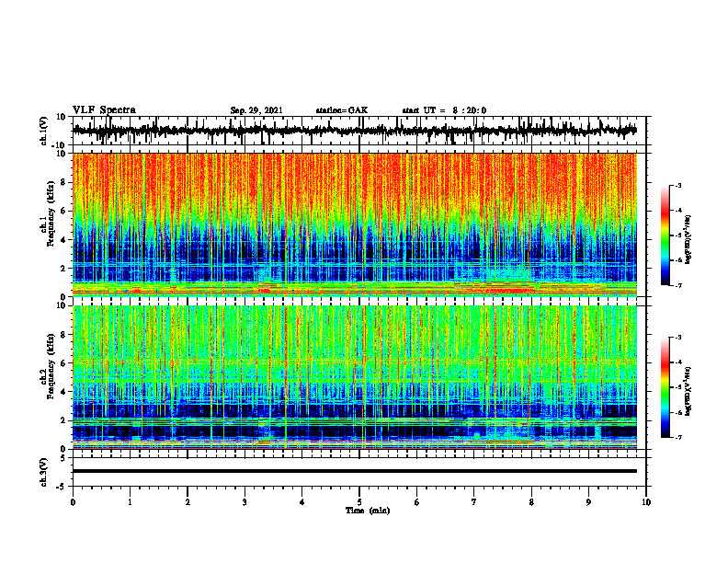Click the "6" time-axis tick label
This screenshot has height=563, width=728.
coord(417,502)
